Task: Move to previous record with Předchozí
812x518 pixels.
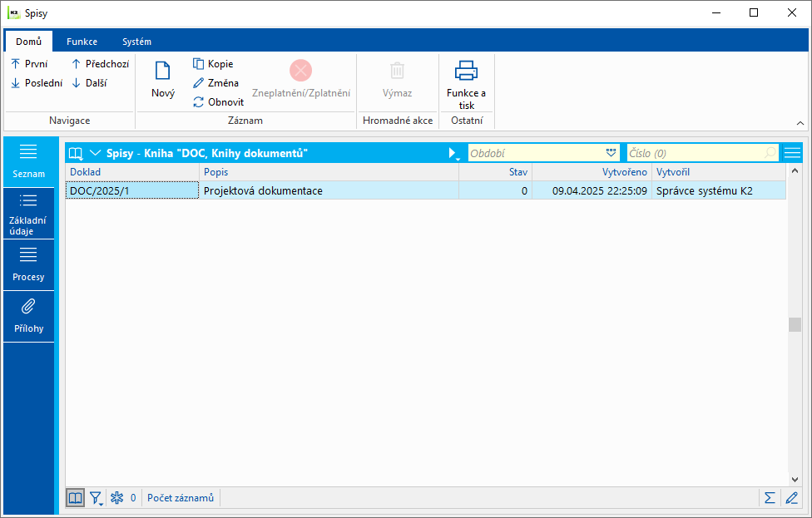Action: [x=100, y=64]
